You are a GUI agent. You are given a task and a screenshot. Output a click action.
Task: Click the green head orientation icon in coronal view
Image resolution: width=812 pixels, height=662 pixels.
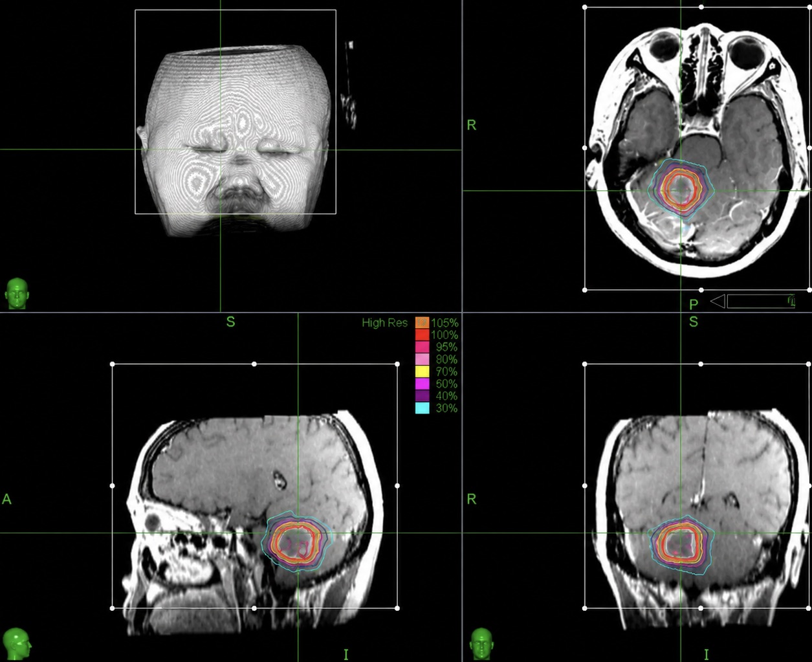(x=482, y=643)
